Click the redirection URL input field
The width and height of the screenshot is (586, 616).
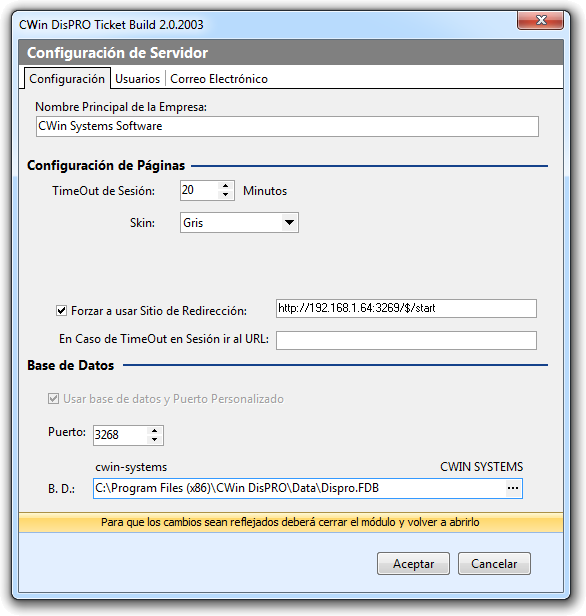pyautogui.click(x=406, y=308)
